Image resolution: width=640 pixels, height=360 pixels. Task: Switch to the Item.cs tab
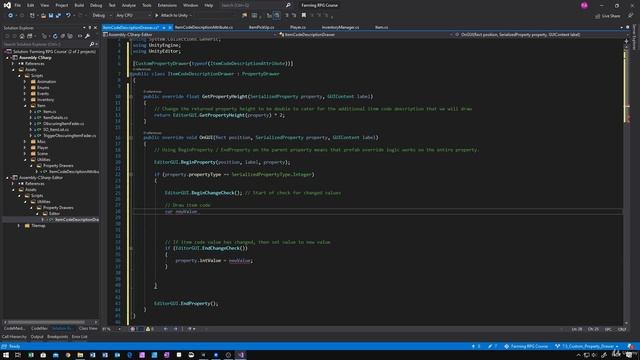click(381, 27)
